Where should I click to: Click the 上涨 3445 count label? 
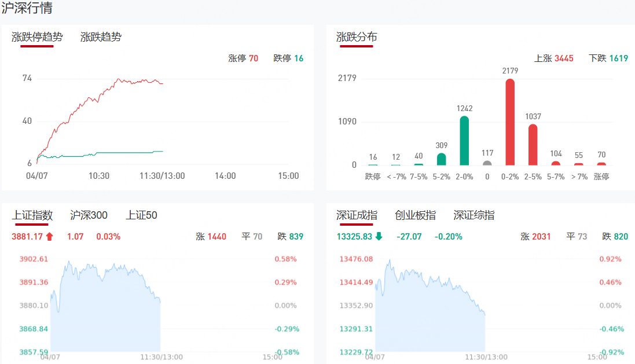(554, 58)
